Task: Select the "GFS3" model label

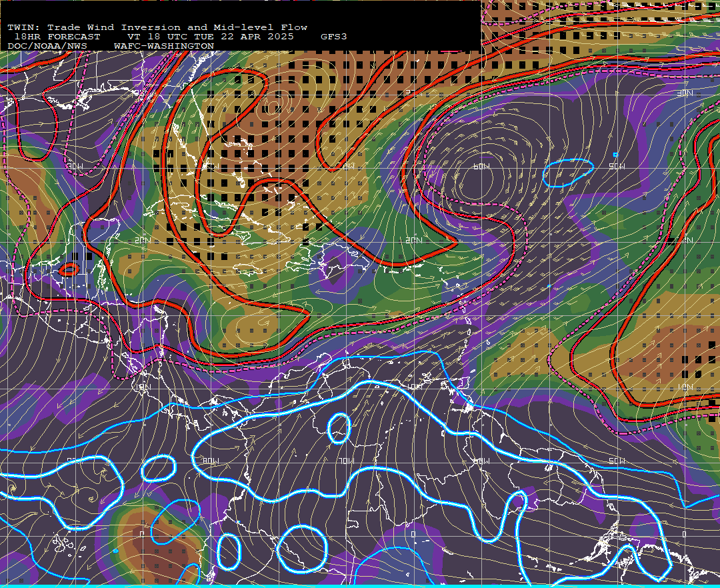Action: click(334, 37)
